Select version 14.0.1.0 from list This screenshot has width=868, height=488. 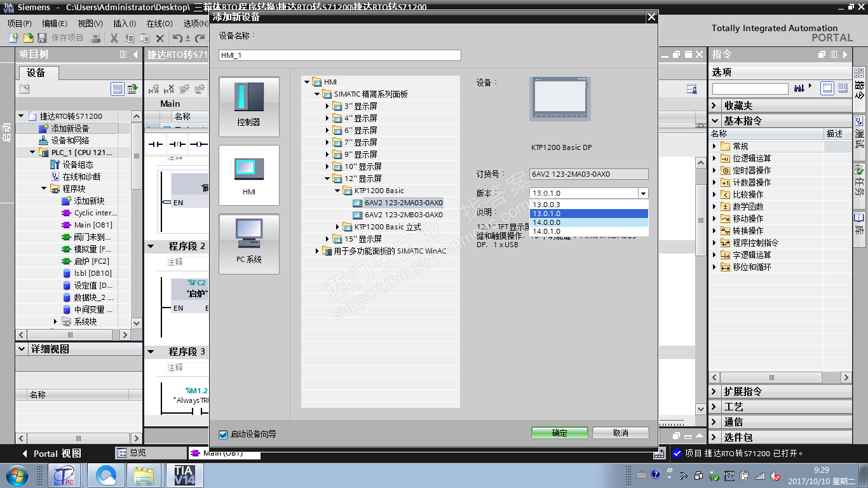588,231
